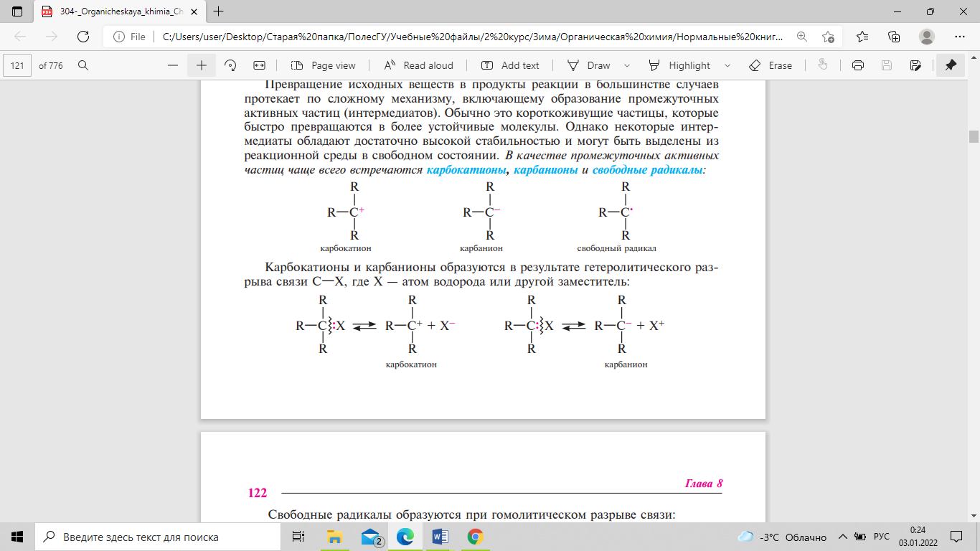Open the PDF find search tool
Image resolution: width=980 pixels, height=551 pixels.
click(83, 65)
